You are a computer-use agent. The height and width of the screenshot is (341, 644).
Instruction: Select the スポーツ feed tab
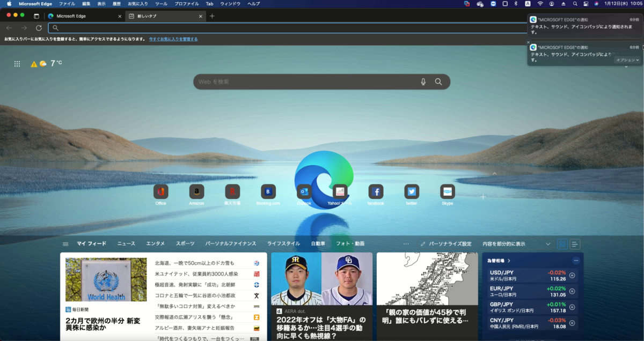185,244
